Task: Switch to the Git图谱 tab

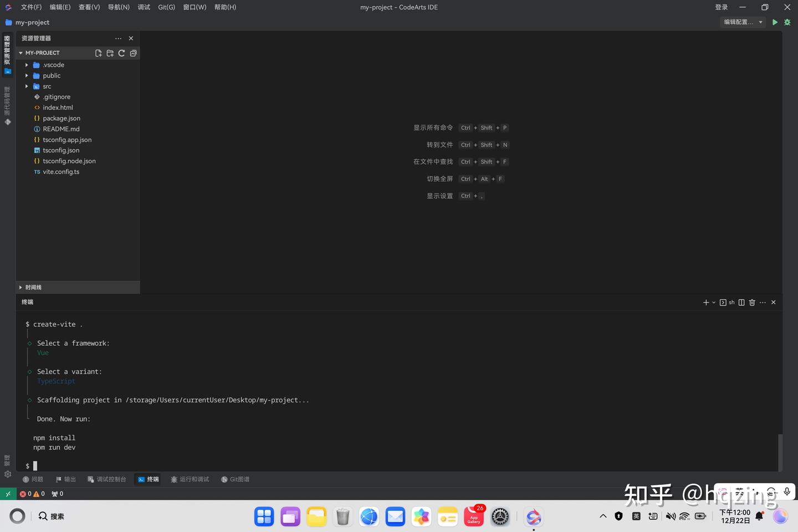Action: click(235, 479)
